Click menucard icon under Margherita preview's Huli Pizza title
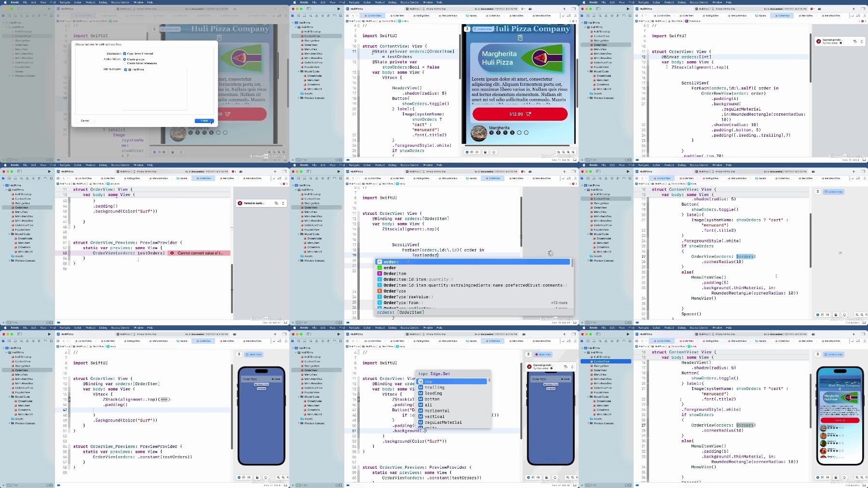 519,38
